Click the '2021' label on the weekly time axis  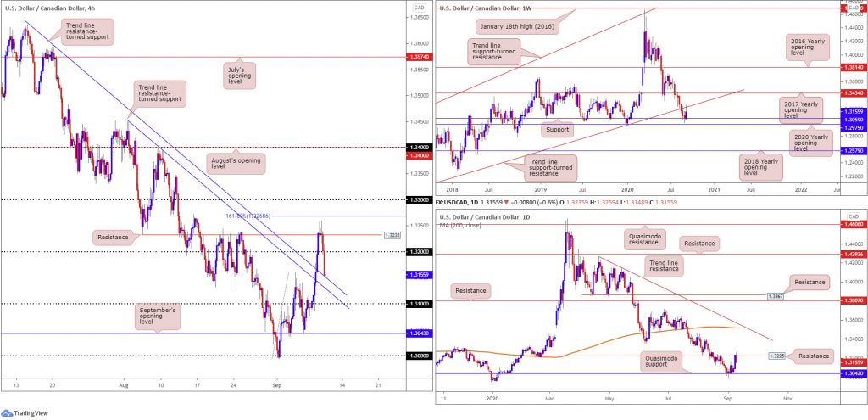(x=714, y=189)
